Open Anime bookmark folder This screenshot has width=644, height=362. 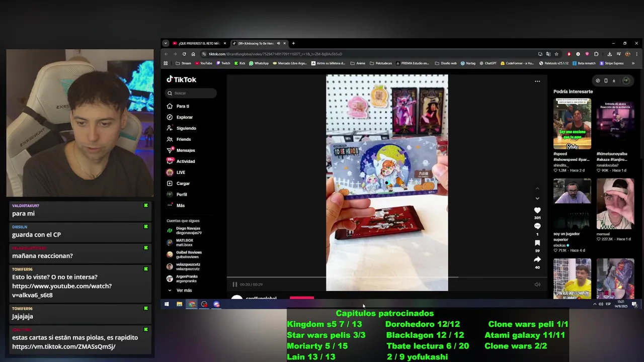click(x=358, y=63)
